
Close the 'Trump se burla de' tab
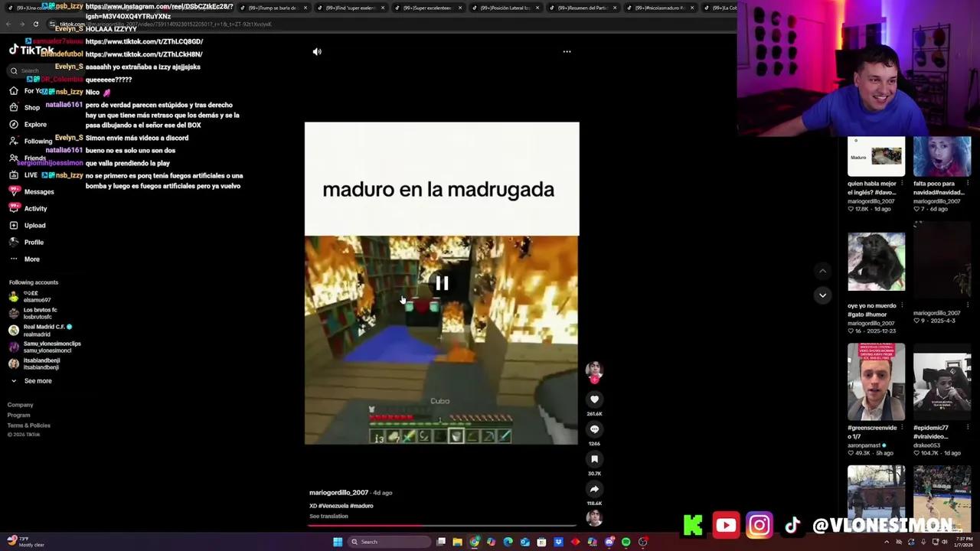pos(305,8)
